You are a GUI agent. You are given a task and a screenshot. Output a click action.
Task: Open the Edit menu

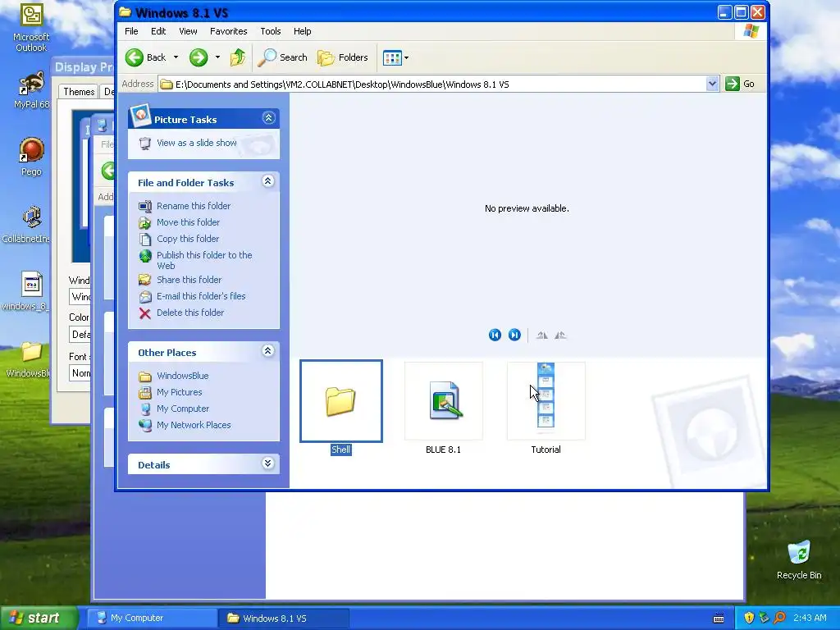tap(158, 31)
